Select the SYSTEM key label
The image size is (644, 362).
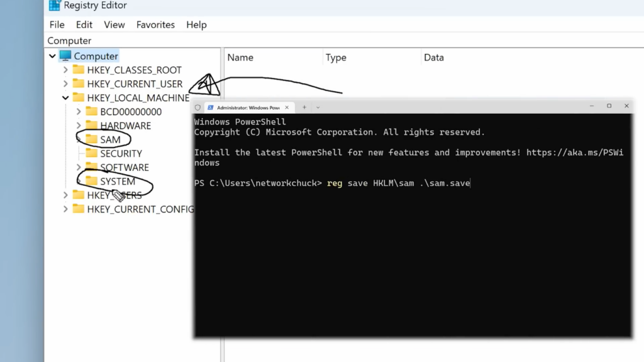pos(118,182)
